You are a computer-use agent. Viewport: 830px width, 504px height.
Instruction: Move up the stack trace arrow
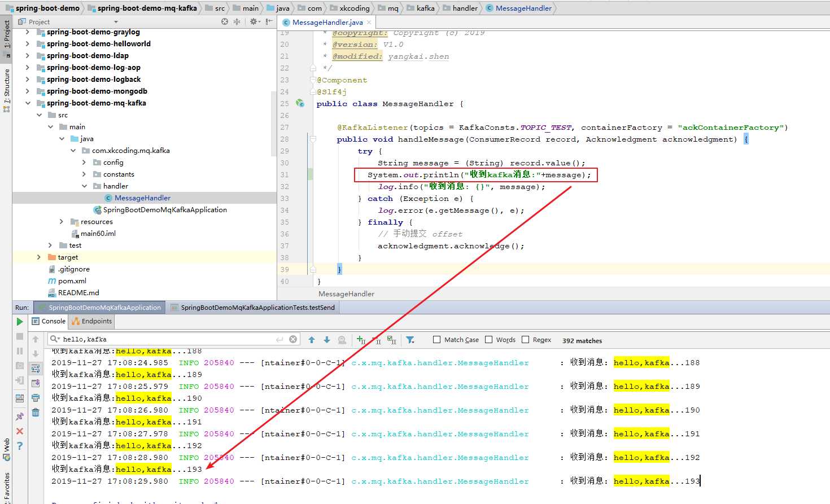tap(36, 339)
